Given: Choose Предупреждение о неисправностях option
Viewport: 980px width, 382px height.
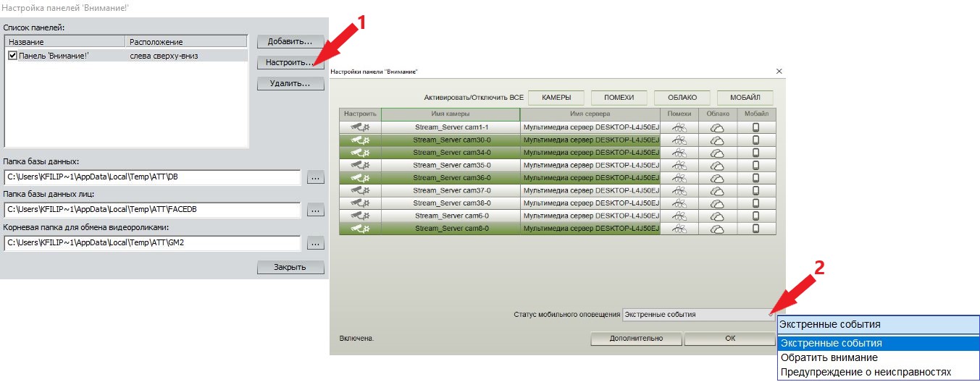Looking at the screenshot, I should 866,373.
